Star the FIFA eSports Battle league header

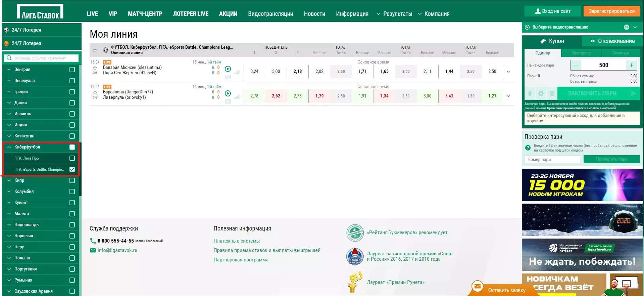click(x=95, y=50)
